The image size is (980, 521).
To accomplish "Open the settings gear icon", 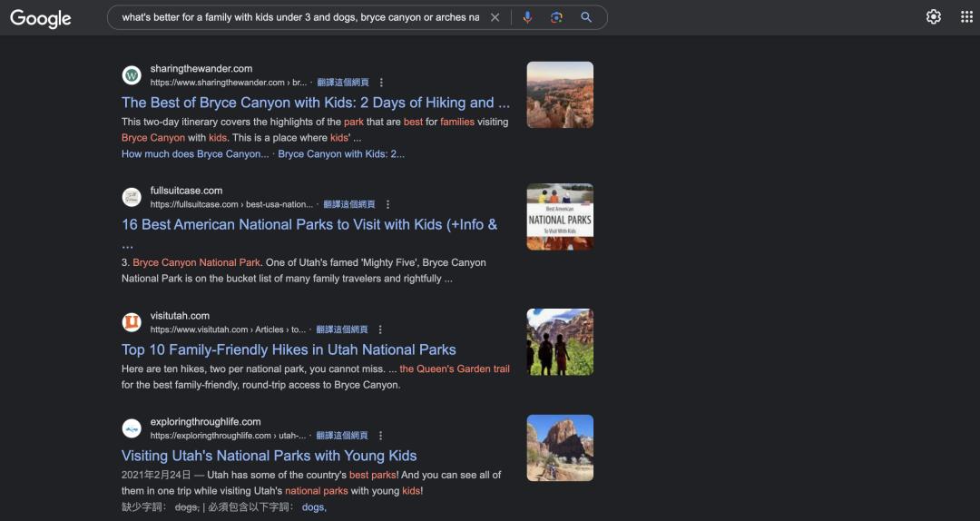I will pyautogui.click(x=933, y=17).
